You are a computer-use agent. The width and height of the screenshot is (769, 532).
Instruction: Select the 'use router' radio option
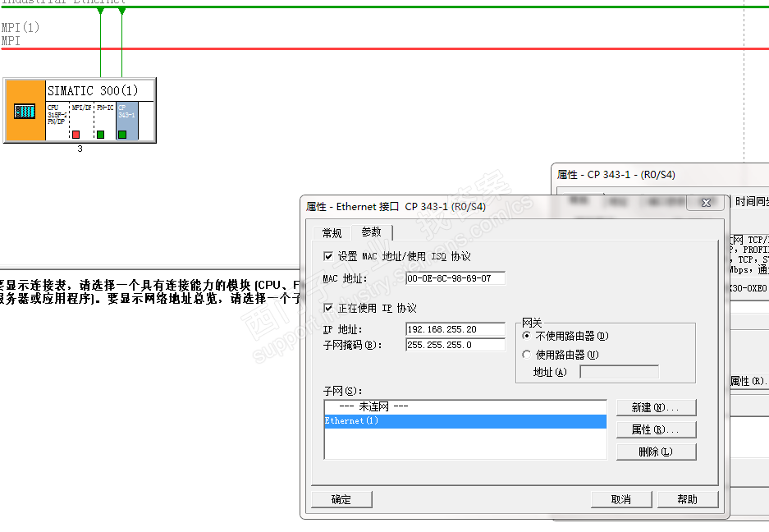click(526, 355)
